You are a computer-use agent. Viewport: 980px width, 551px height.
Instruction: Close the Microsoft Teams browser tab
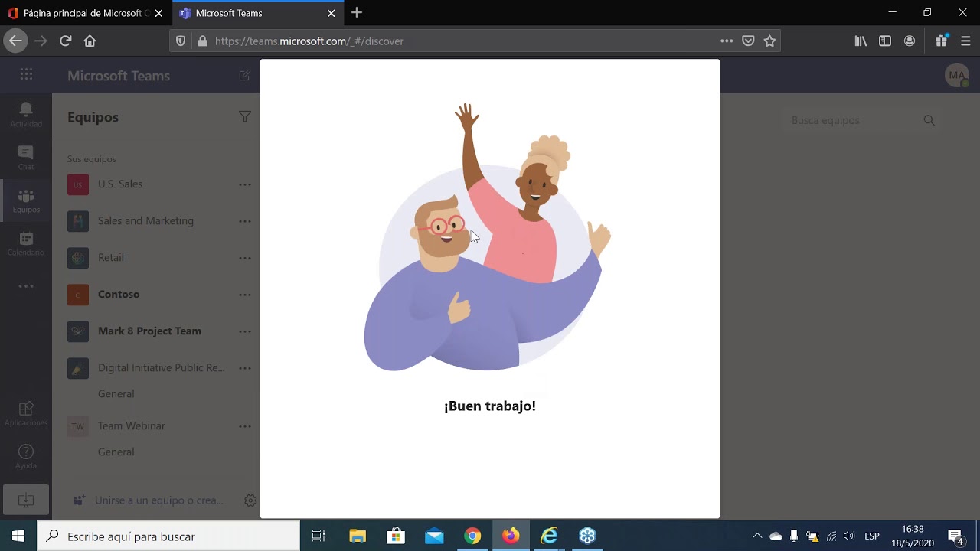332,13
